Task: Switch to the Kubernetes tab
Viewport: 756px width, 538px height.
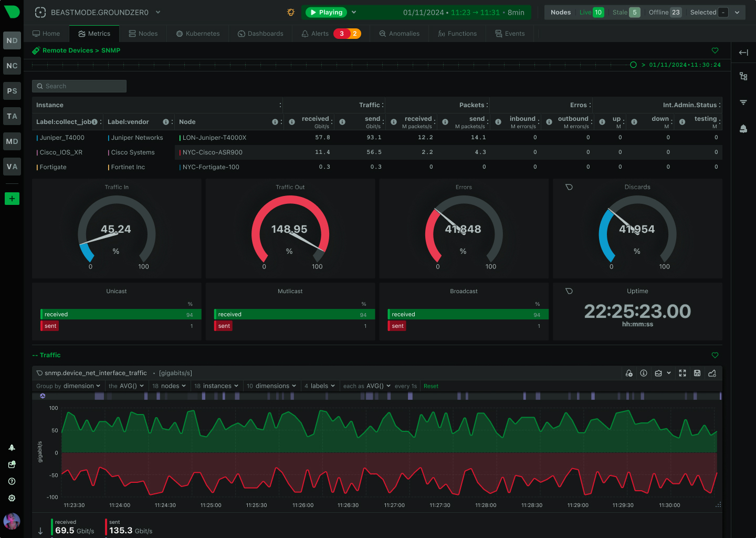Action: tap(197, 33)
